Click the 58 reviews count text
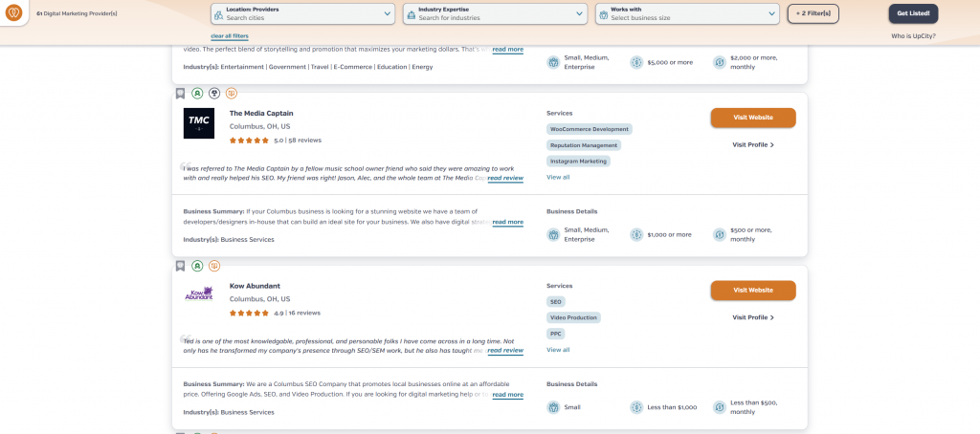This screenshot has width=980, height=434. 305,141
